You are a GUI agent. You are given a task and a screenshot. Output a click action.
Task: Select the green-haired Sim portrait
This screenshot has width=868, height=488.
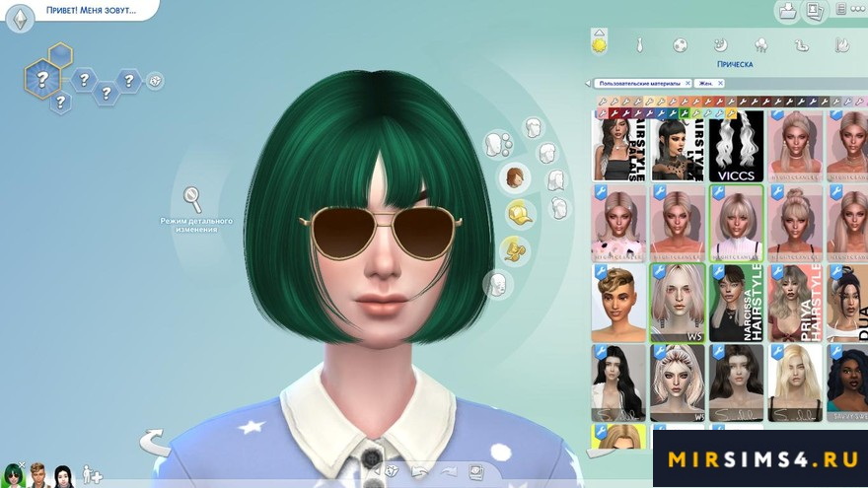click(12, 475)
